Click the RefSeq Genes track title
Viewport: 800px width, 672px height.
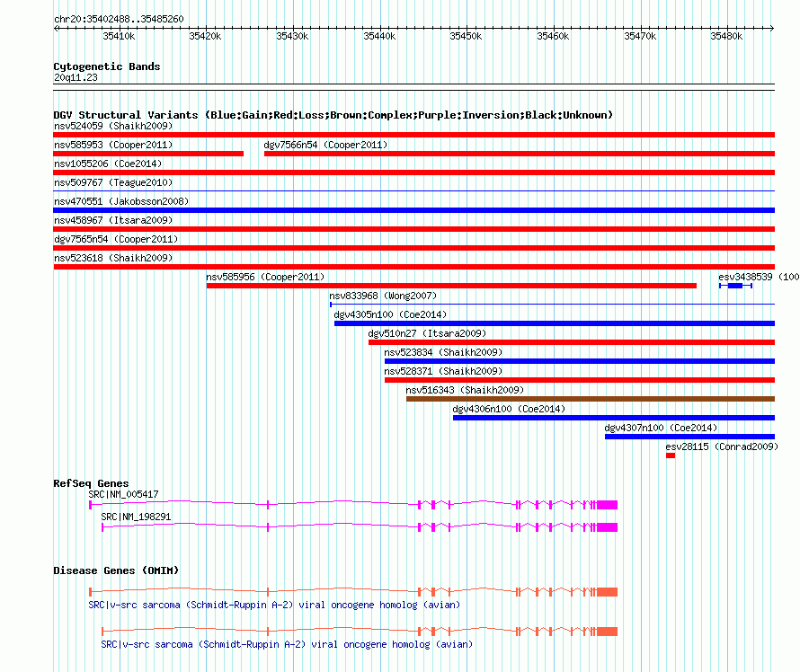pos(91,482)
